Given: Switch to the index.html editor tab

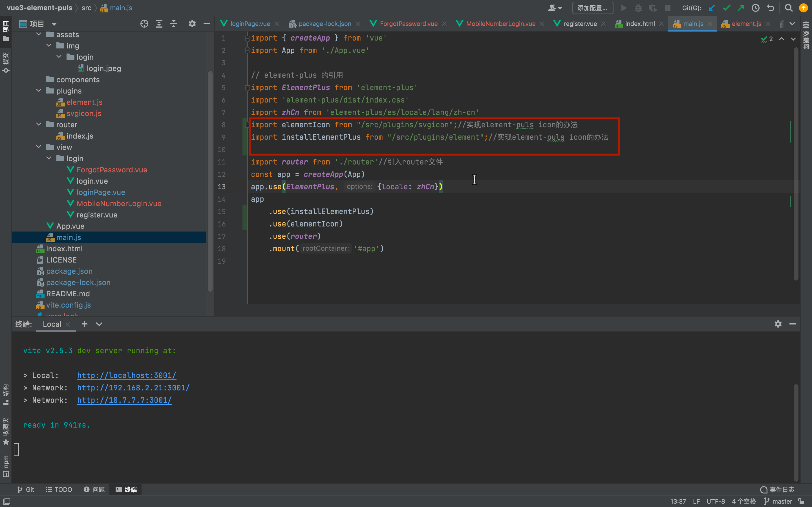Looking at the screenshot, I should 639,24.
